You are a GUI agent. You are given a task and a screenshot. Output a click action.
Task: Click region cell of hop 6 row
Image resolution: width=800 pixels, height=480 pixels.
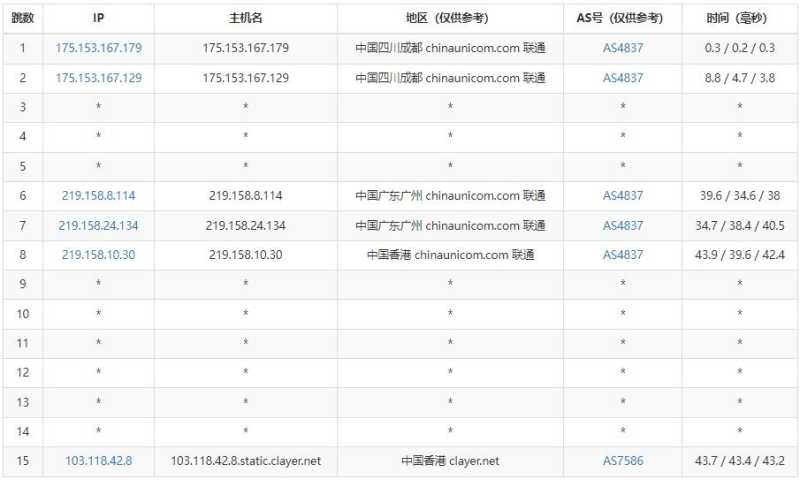pos(450,195)
